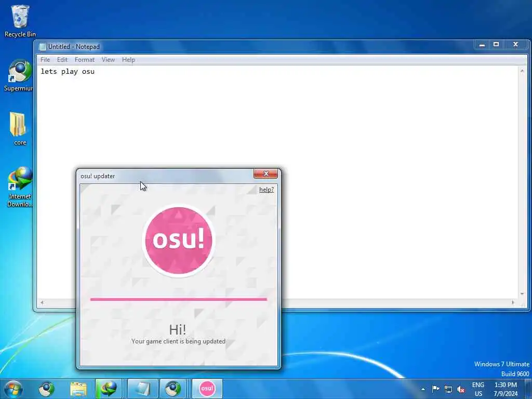Click ENG US language indicator
The image size is (532, 399).
(478, 389)
